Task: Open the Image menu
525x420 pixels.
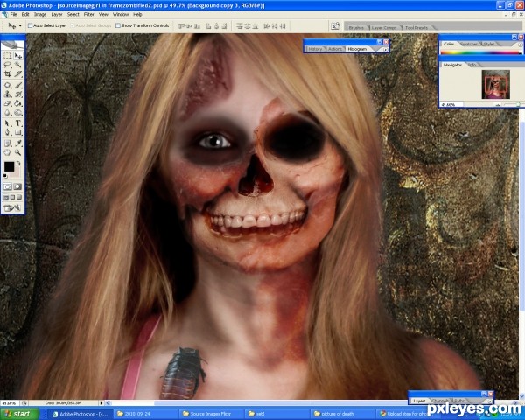Action: point(40,14)
